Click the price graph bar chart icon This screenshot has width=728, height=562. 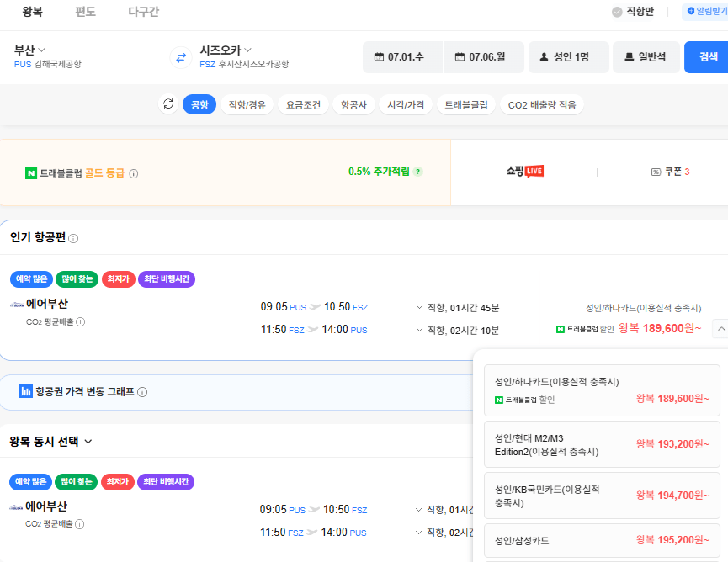tap(25, 391)
